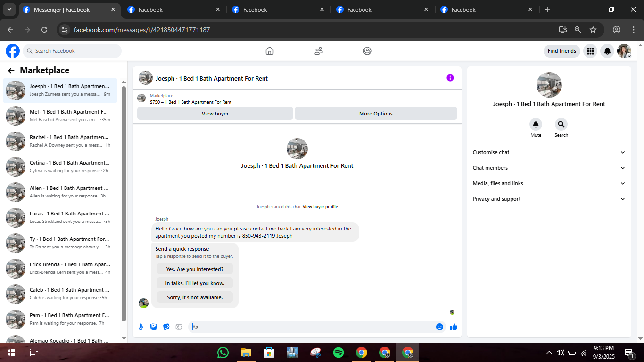Screen dimensions: 644x362
Task: Open WhatsApp from the taskbar
Action: 223,353
